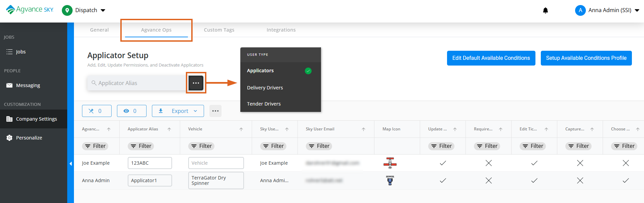
Task: Open Filter under Capture... column
Action: click(x=578, y=146)
